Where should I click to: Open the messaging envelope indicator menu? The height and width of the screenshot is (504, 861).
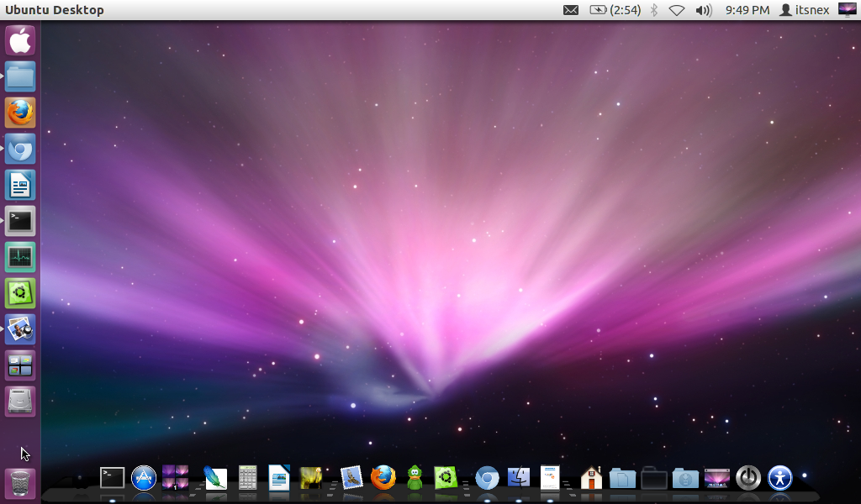point(572,9)
